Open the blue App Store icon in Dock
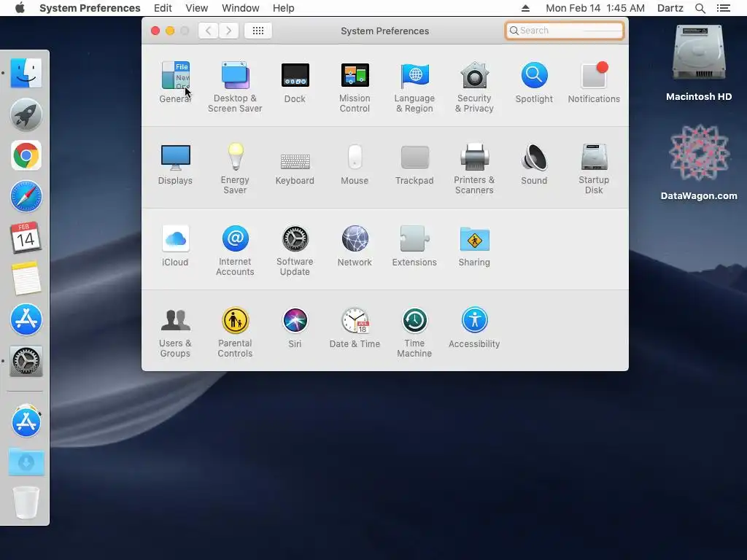 (x=26, y=319)
